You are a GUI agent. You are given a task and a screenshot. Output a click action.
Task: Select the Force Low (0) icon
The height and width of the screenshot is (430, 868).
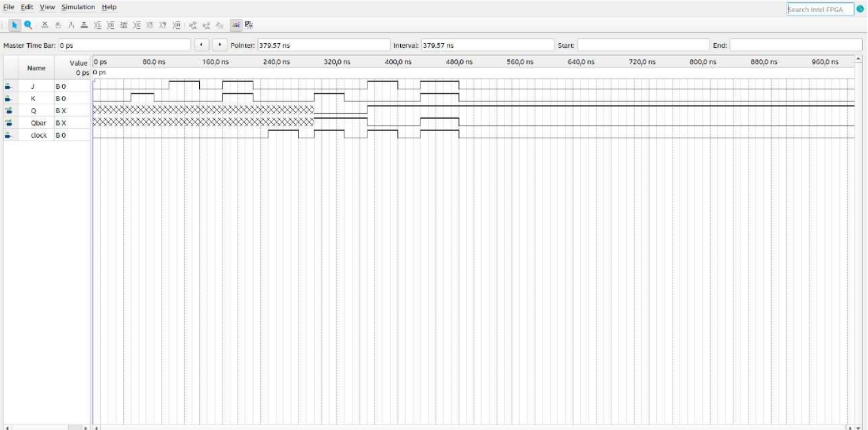(59, 25)
